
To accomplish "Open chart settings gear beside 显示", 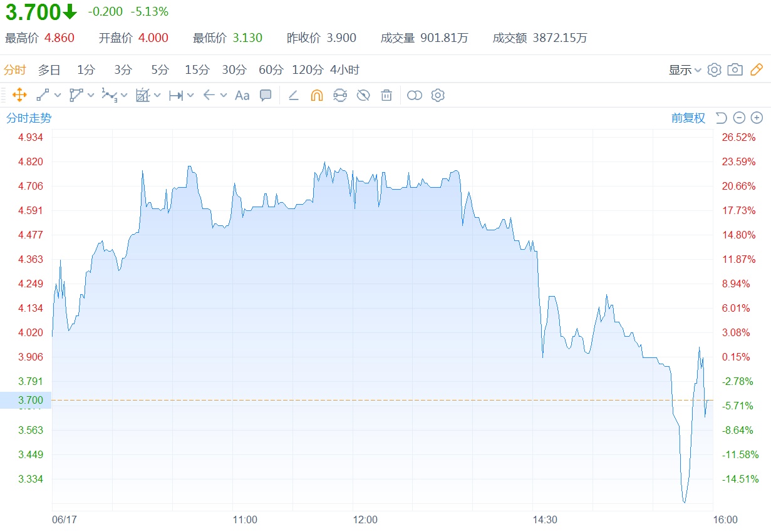I will pos(714,69).
